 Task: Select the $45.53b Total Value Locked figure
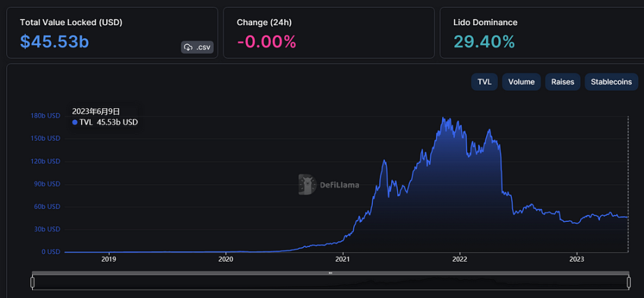(x=54, y=41)
